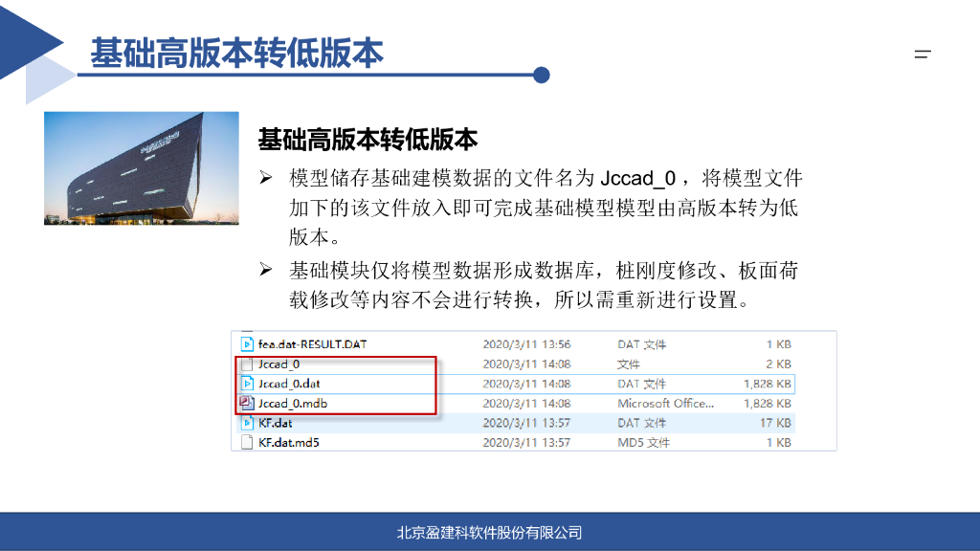Click the fea.dat-RESULT.DAT file icon
The height and width of the screenshot is (551, 980).
(247, 344)
